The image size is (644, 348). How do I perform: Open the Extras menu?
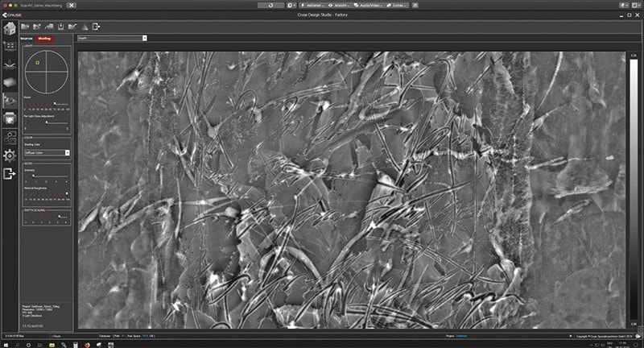[x=397, y=6]
